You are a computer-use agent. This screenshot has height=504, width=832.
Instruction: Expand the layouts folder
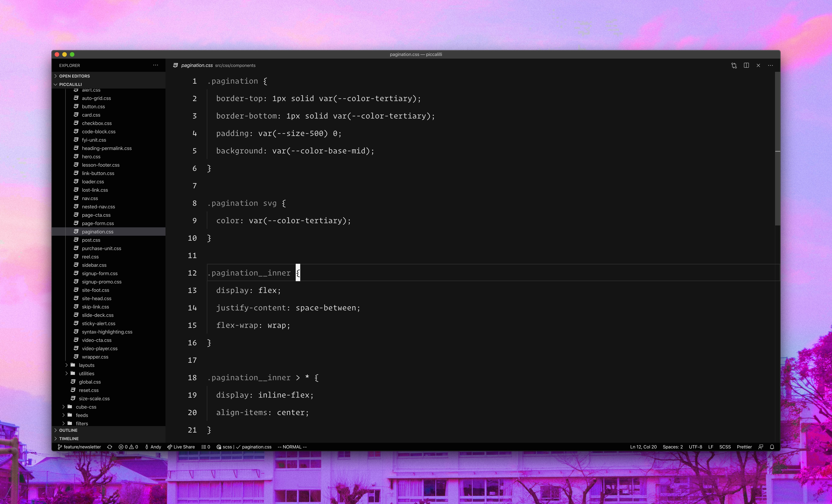click(x=86, y=365)
